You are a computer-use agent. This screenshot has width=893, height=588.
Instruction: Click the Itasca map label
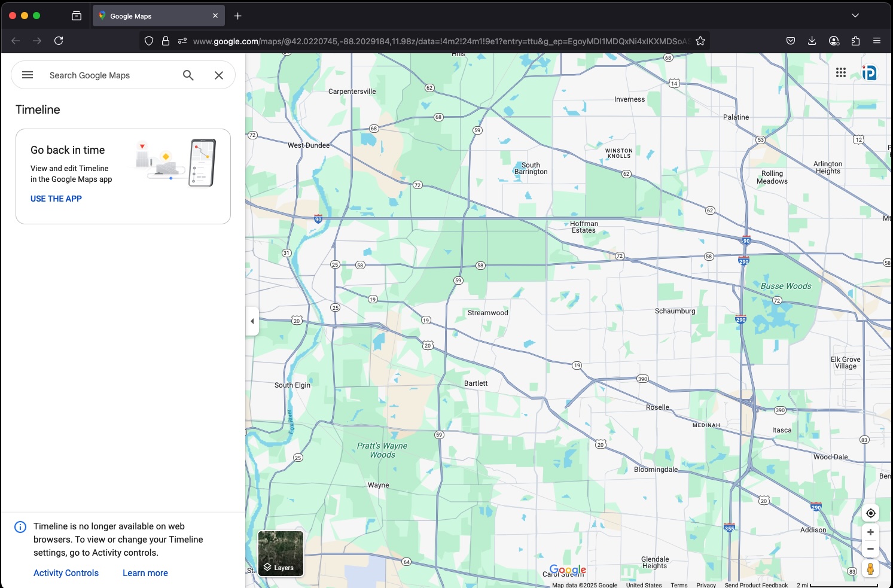point(781,430)
